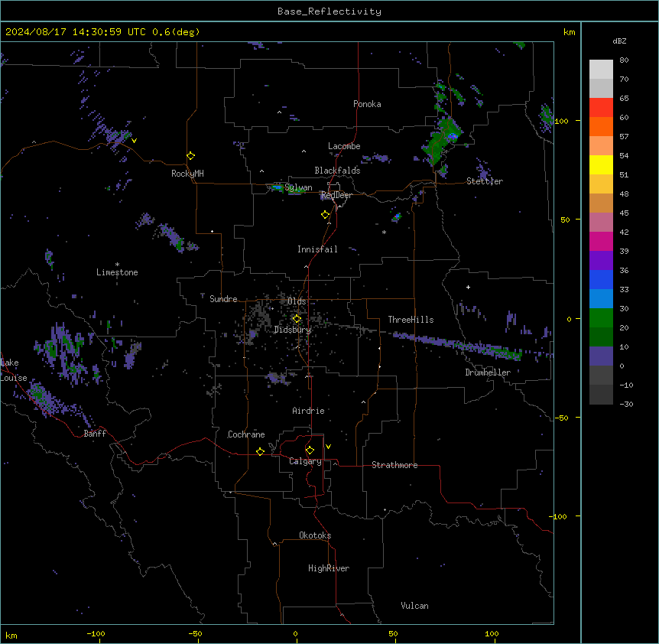The width and height of the screenshot is (659, 644).
Task: Click the Banff label
Action: 95,434
